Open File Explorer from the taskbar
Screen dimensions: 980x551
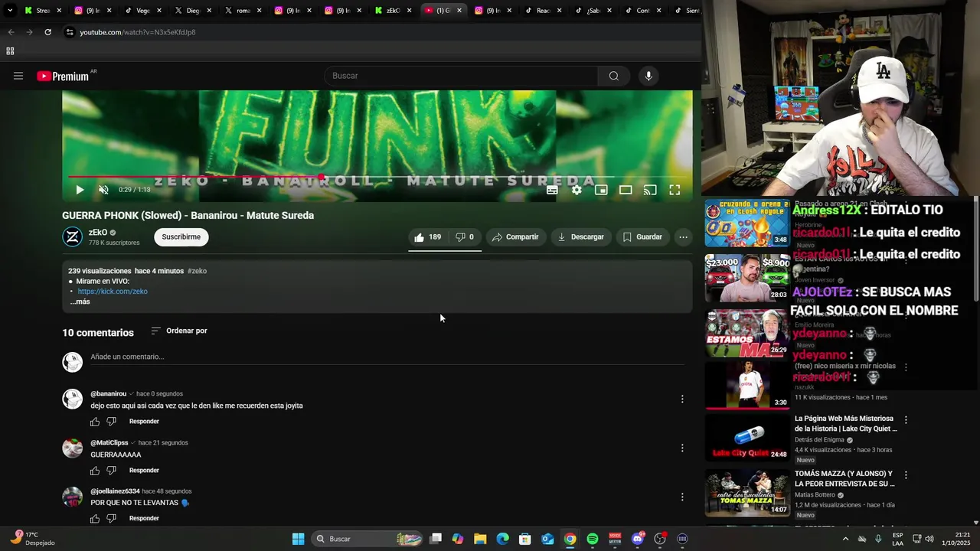click(x=480, y=539)
